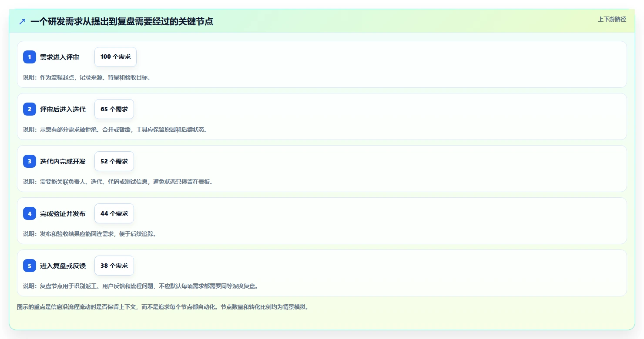Click the arrow icon beside the title
The width and height of the screenshot is (644, 339).
(22, 21)
